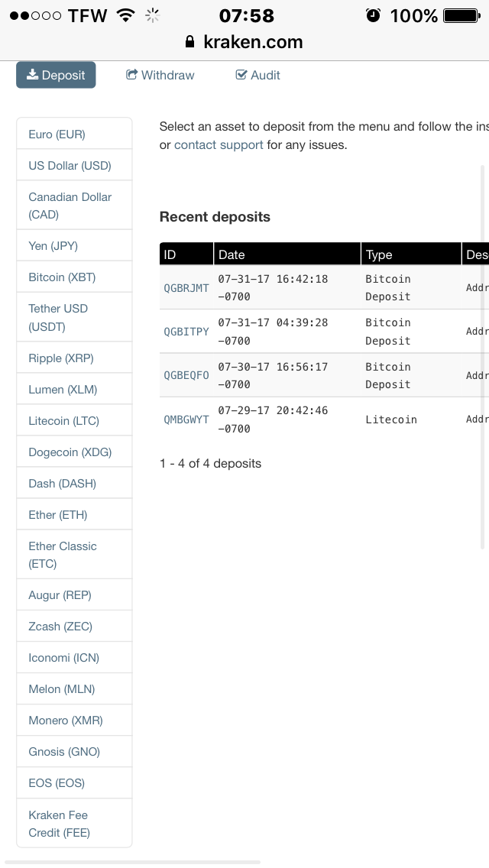Viewport: 489px width, 868px height.
Task: Choose Euro (EUR) in asset list
Action: point(57,134)
